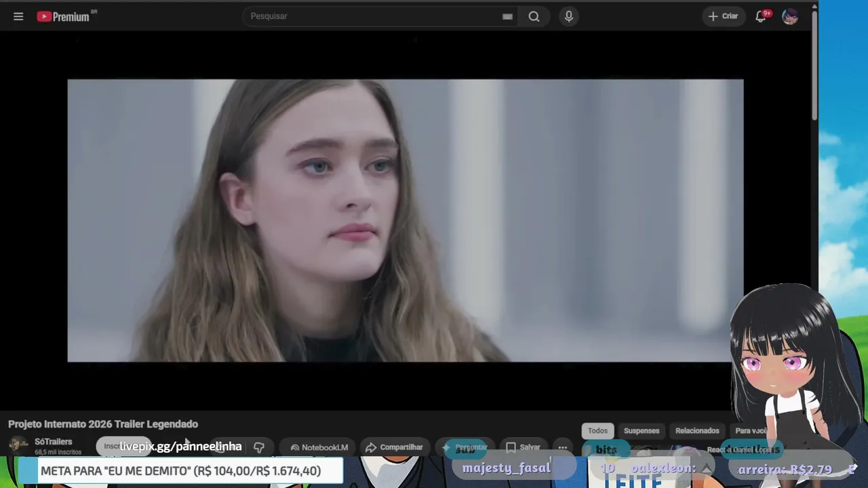Open the YouTube guide hamburger menu

(18, 16)
